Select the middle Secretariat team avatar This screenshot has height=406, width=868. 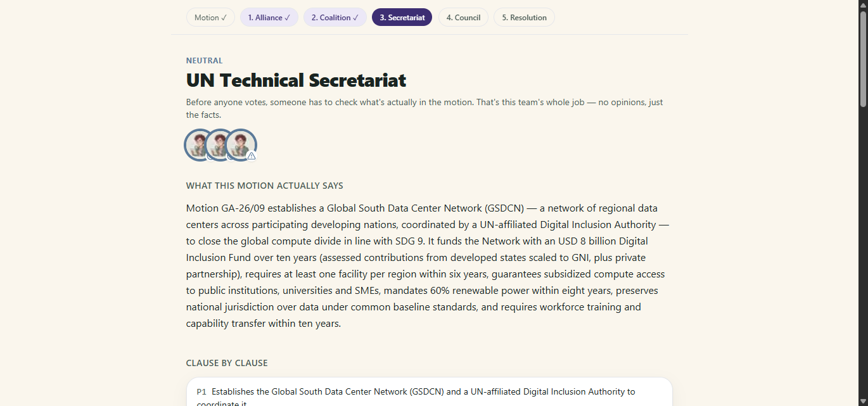[220, 145]
